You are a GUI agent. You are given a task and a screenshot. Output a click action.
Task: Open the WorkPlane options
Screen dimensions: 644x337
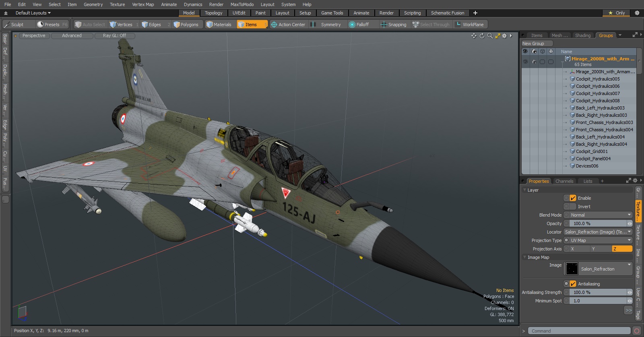click(x=469, y=25)
